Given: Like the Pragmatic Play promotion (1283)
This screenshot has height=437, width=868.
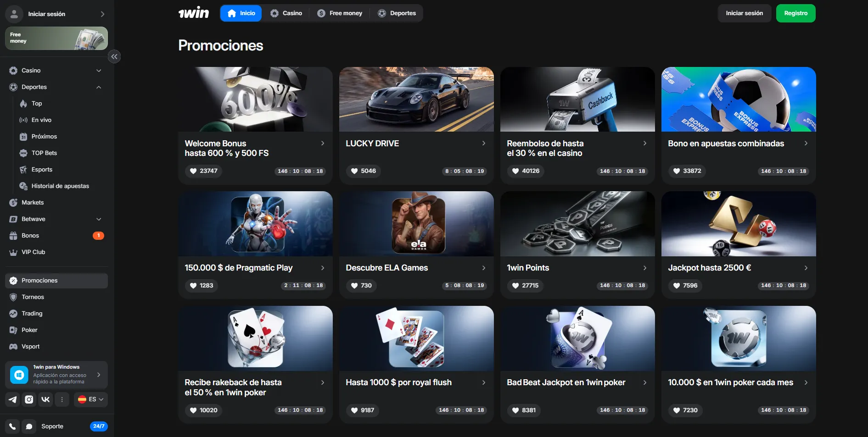Looking at the screenshot, I should click(202, 286).
